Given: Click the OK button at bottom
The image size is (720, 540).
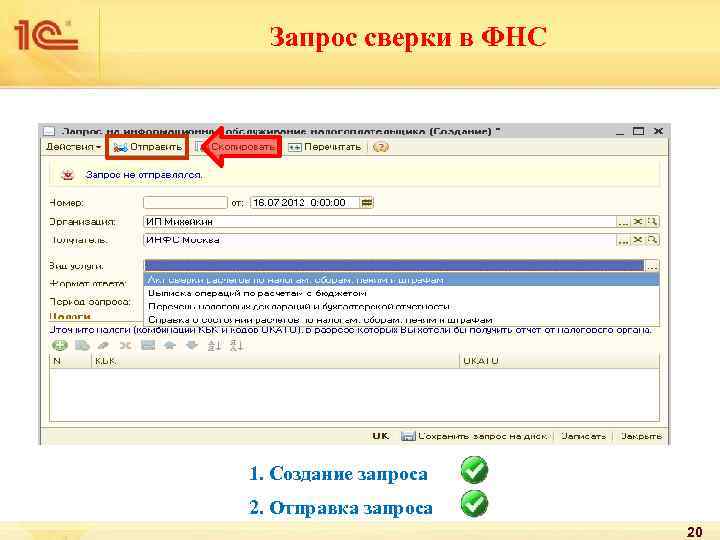Looking at the screenshot, I should (380, 436).
